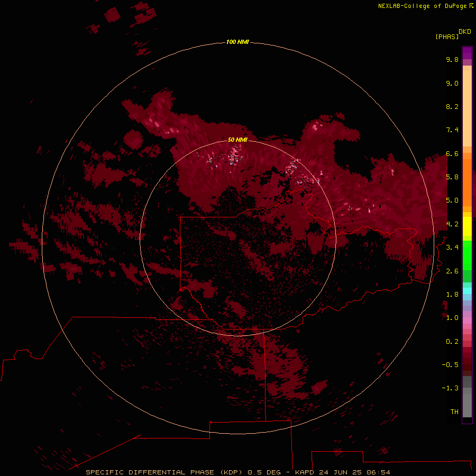Click the bright green band of the color bar
Viewport: 476px width, 476px height.
pos(467,255)
